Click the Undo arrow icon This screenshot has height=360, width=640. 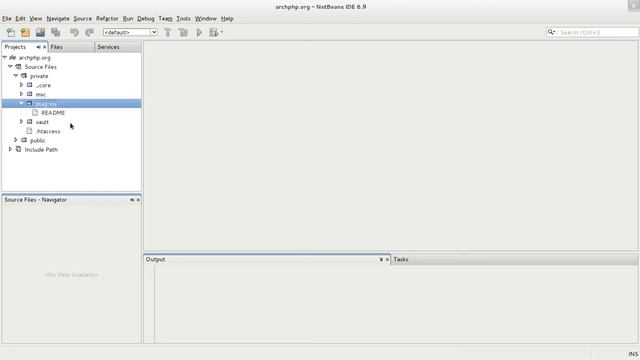point(74,32)
